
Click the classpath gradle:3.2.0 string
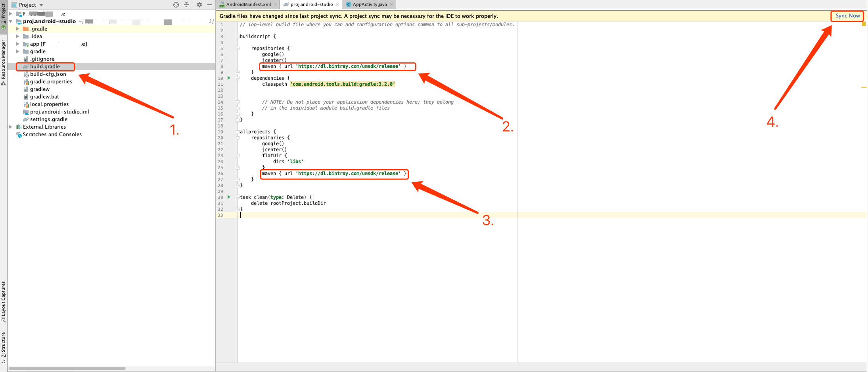coord(343,84)
